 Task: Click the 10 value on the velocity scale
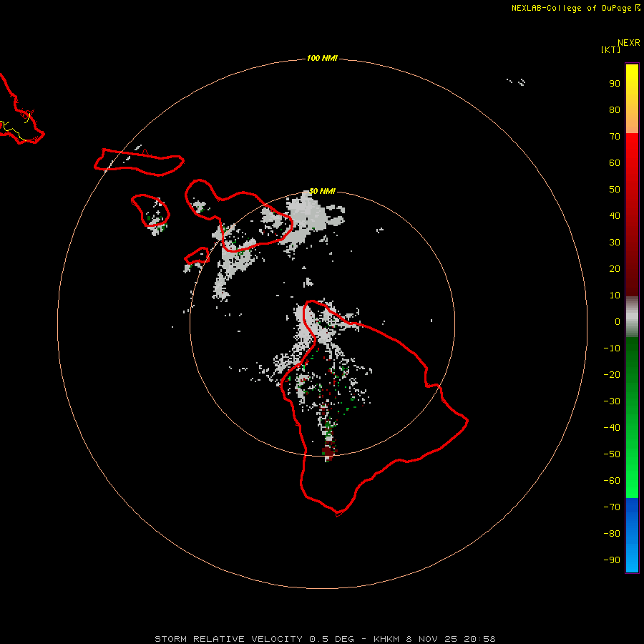(615, 296)
